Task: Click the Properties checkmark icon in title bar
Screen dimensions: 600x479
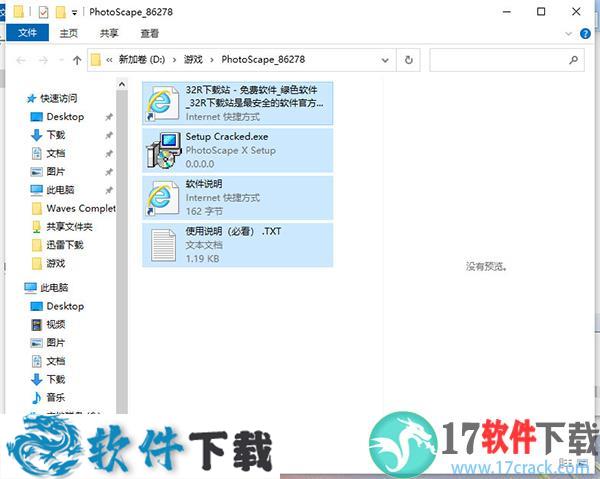Action: click(x=43, y=12)
